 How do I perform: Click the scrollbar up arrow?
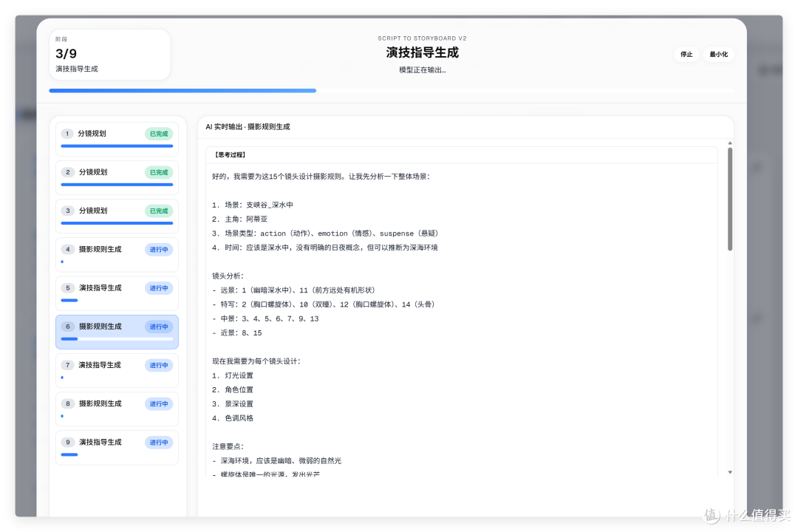pyautogui.click(x=730, y=143)
